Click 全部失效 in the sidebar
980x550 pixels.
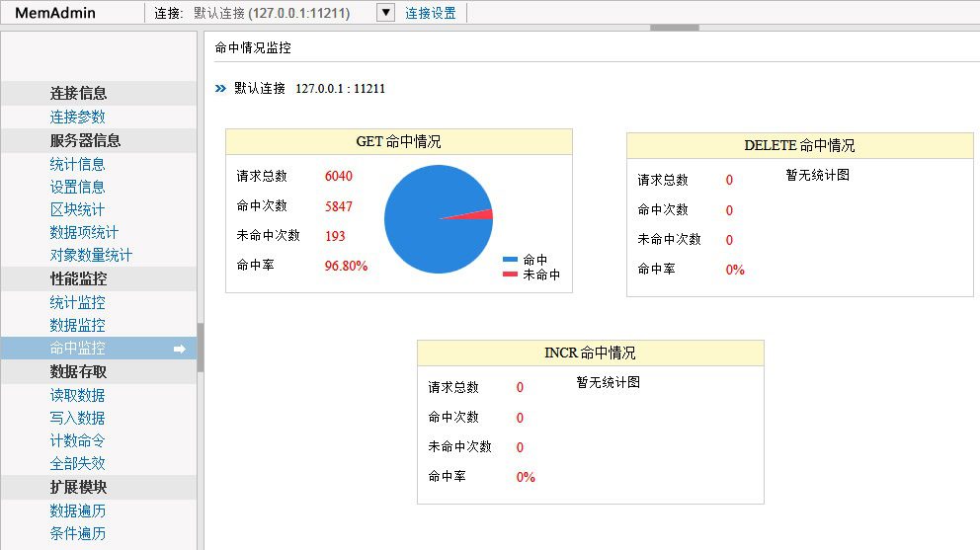pos(77,463)
